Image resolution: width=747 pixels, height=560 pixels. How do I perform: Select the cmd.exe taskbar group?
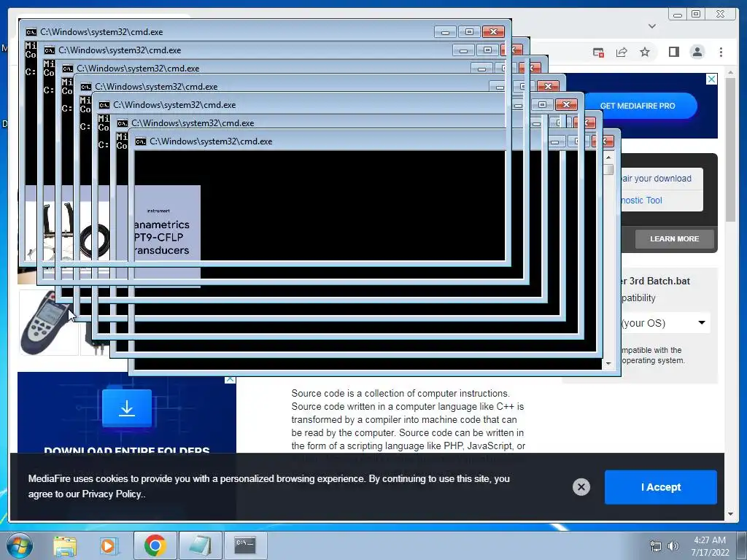point(245,545)
